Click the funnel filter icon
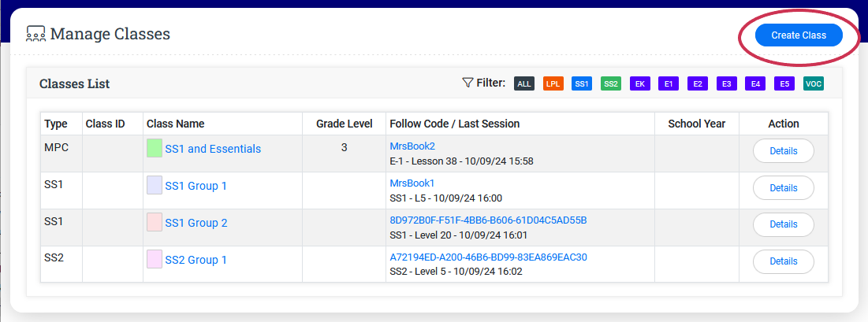The image size is (868, 322). click(x=468, y=83)
